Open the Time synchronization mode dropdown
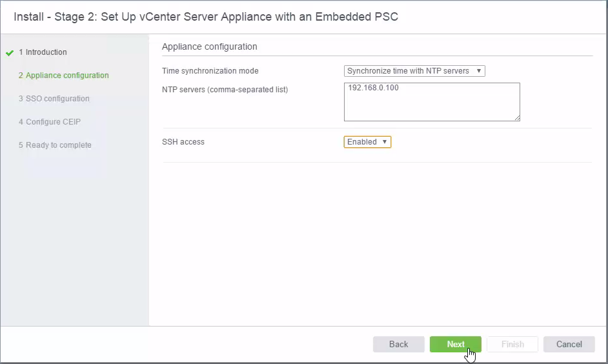 pos(414,71)
